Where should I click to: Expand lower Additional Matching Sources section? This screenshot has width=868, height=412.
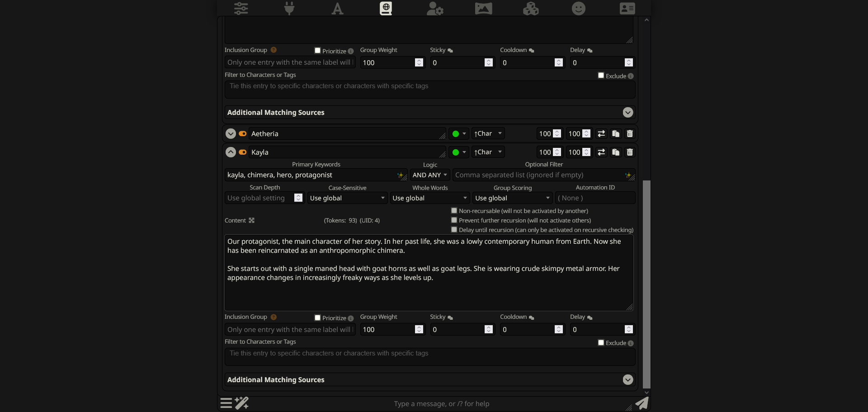coord(628,379)
